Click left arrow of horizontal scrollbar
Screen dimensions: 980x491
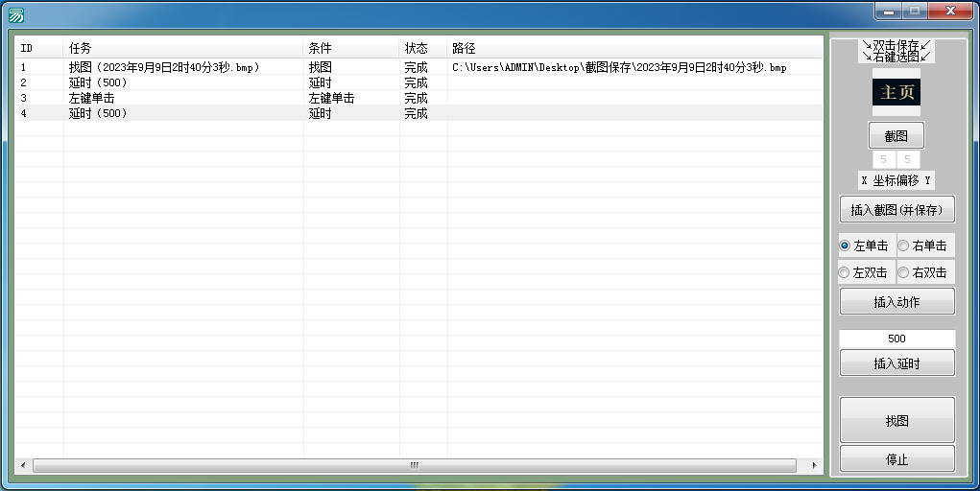tap(23, 465)
